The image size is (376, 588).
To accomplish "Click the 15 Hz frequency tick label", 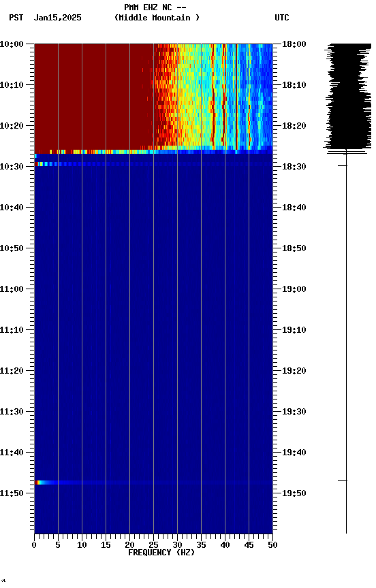I will point(106,545).
